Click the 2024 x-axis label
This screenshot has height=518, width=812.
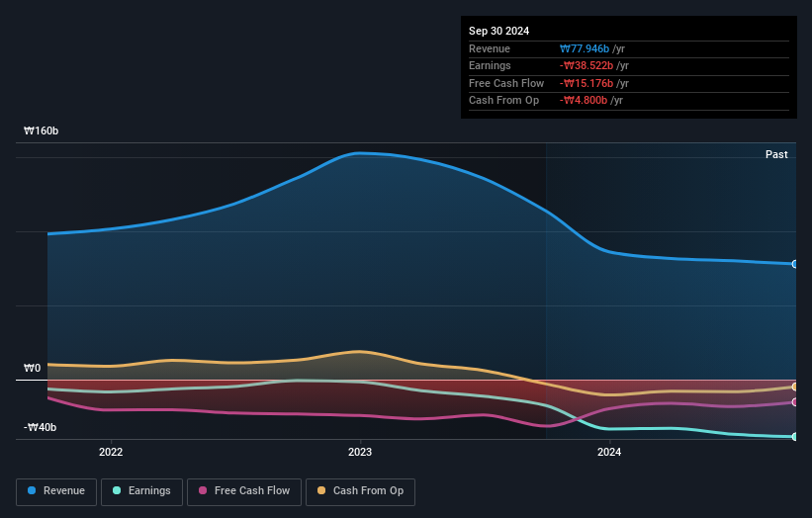pyautogui.click(x=609, y=452)
